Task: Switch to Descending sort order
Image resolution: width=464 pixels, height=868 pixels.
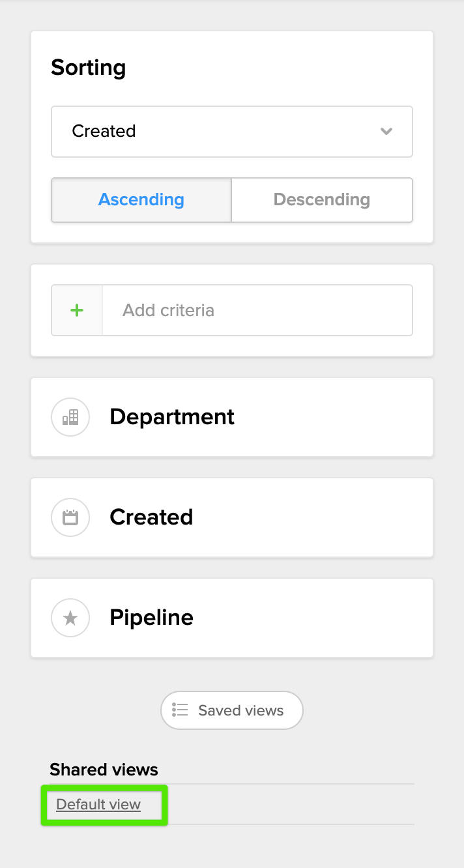Action: tap(322, 200)
